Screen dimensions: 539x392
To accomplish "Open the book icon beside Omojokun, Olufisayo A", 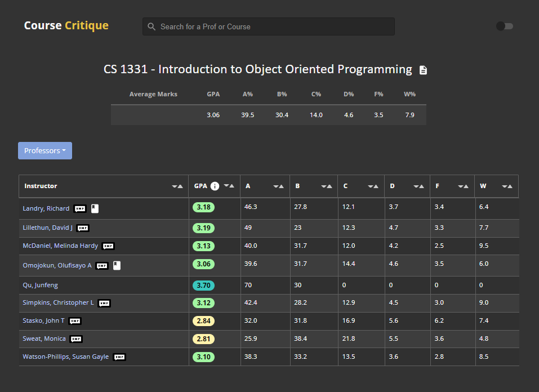I will tap(117, 265).
